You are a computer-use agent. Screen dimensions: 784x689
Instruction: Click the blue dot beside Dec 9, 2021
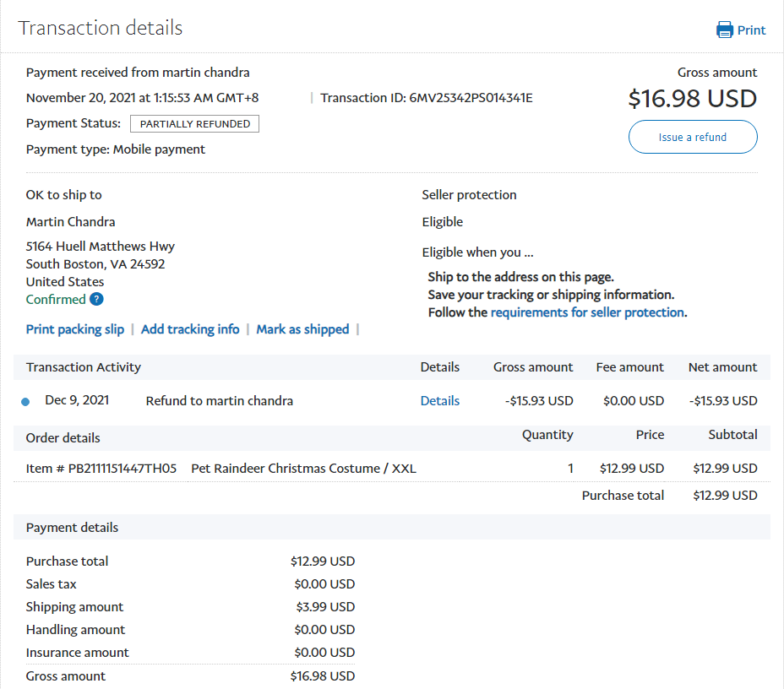coord(25,402)
